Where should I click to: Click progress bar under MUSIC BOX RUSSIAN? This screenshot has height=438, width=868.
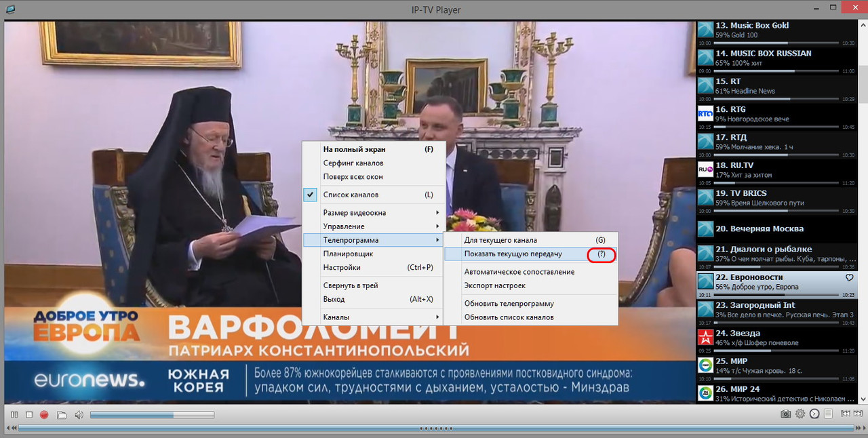(x=776, y=71)
